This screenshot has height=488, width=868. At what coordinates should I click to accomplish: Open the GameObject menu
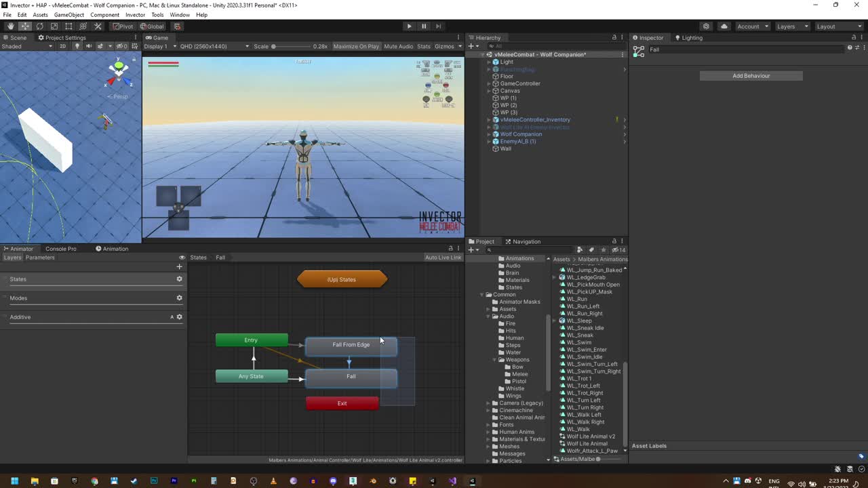(68, 15)
